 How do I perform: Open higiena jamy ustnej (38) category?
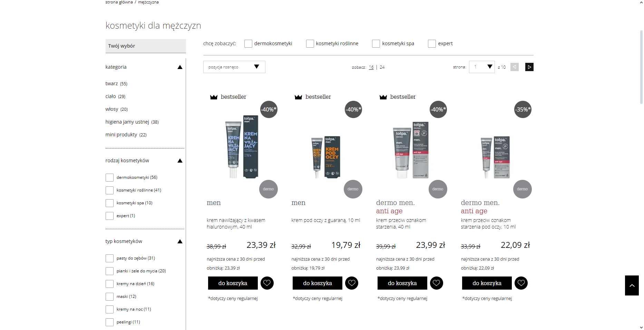[132, 122]
